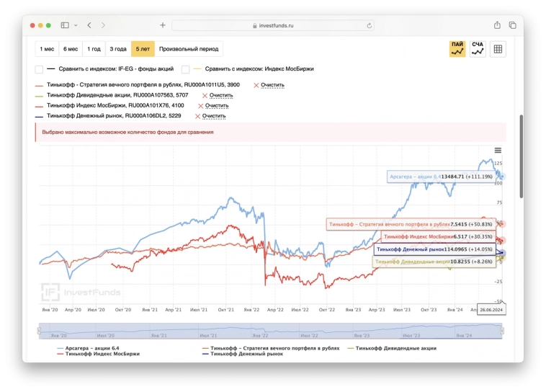Show tab overview
Image resolution: width=546 pixels, height=392 pixels.
click(513, 25)
